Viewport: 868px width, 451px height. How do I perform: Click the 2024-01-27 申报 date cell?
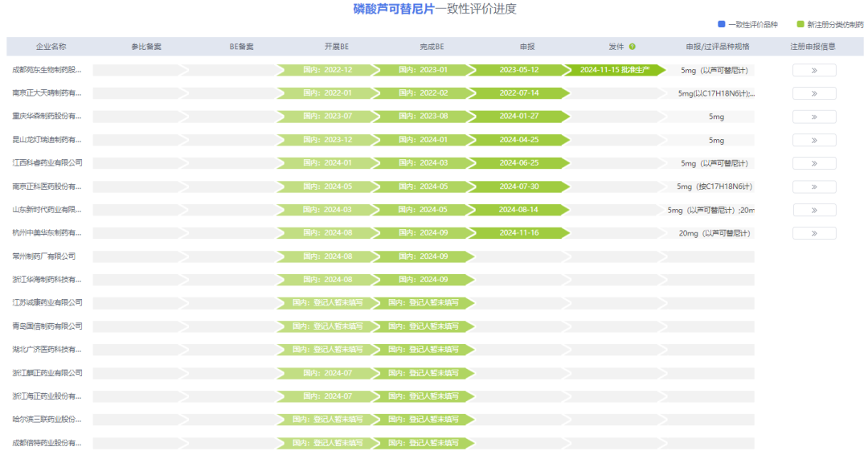click(518, 117)
